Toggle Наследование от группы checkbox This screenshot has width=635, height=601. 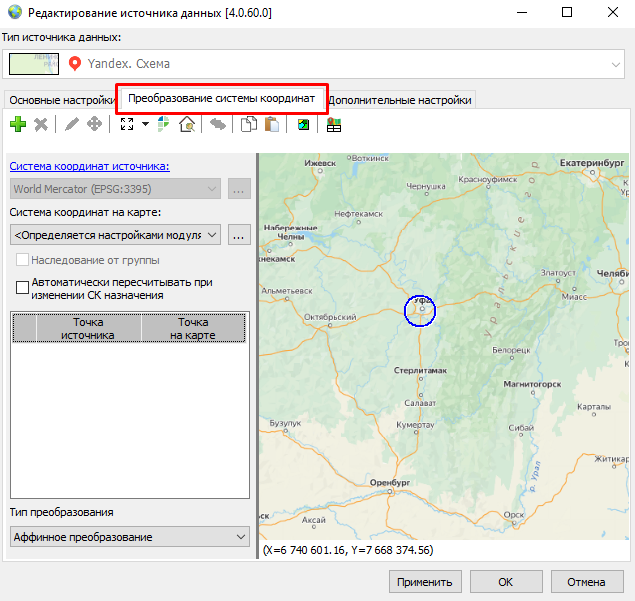[22, 260]
